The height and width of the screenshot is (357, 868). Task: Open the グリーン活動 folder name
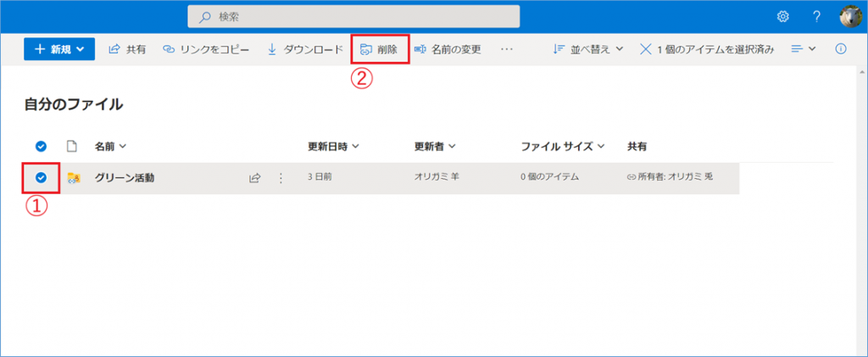coord(125,178)
